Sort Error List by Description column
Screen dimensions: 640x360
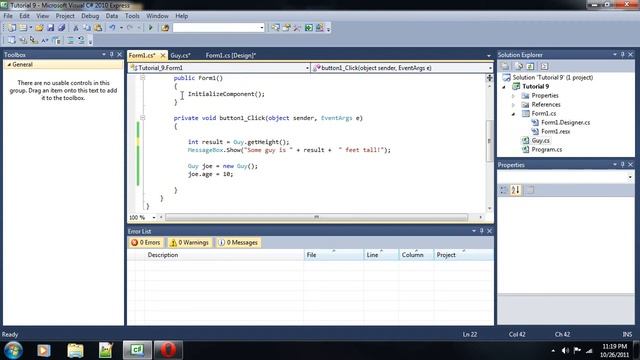tap(225, 255)
